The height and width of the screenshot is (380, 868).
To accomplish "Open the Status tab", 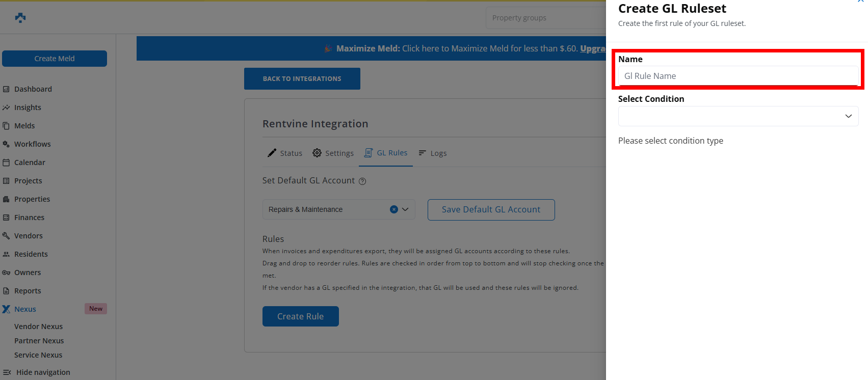I will [285, 153].
